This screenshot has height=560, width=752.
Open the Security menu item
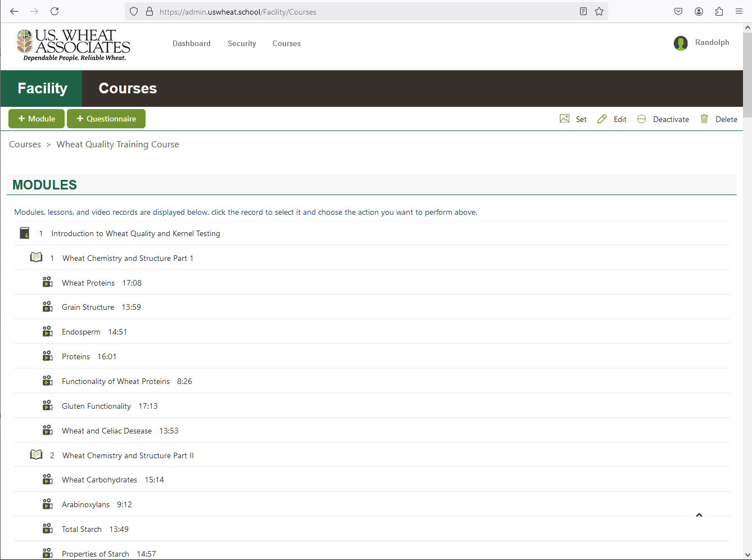pos(242,43)
